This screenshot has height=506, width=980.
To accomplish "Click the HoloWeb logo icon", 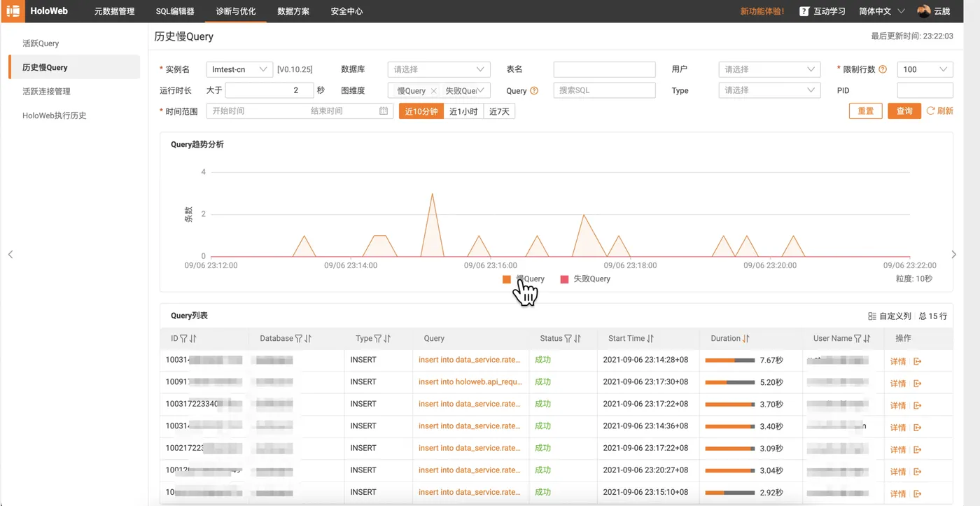I will tap(13, 10).
